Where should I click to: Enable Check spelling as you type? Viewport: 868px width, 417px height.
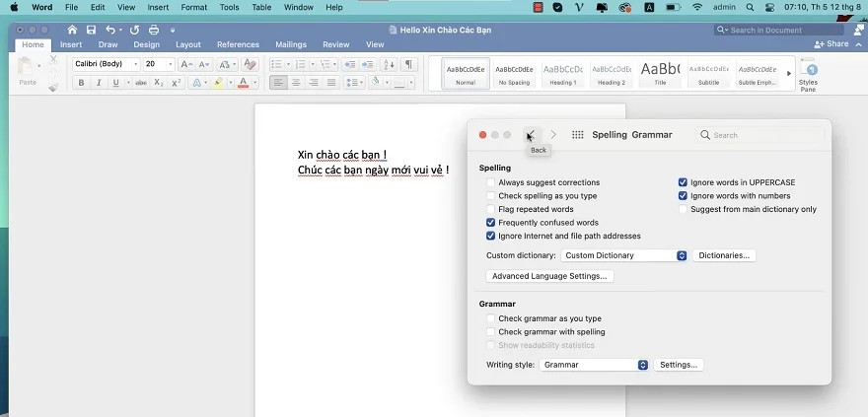491,196
